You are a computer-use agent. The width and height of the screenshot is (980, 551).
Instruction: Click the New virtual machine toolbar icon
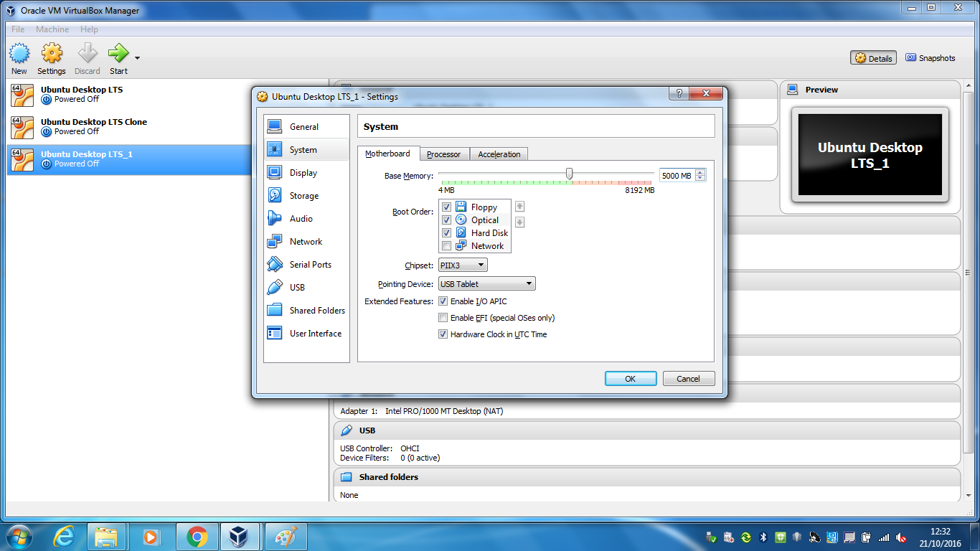pos(19,54)
